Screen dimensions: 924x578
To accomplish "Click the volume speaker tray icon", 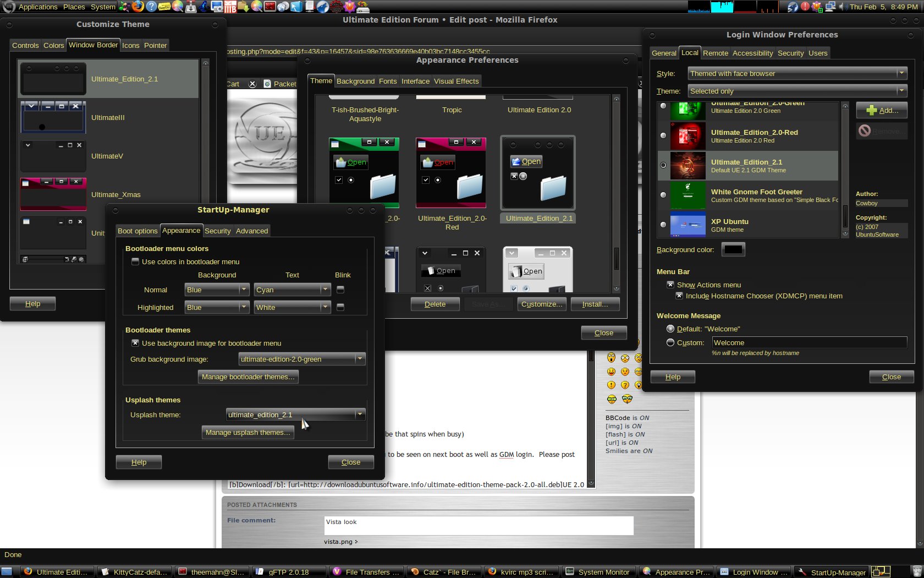I will 843,7.
